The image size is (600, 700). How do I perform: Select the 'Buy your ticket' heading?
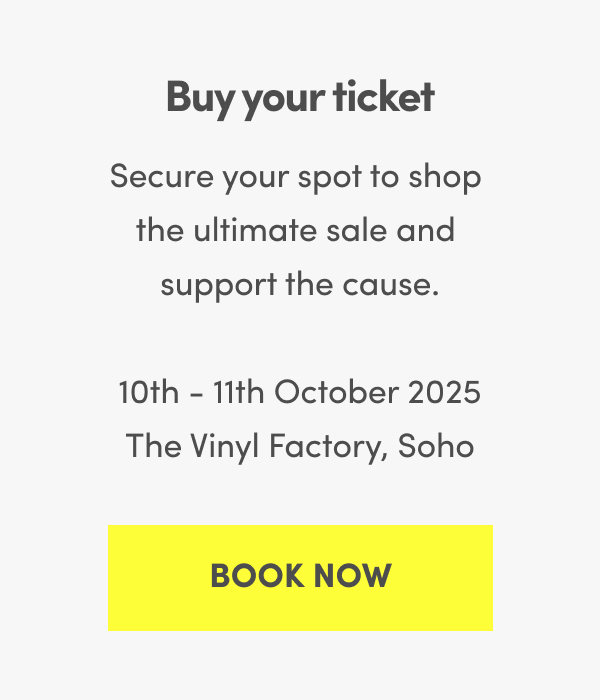click(x=300, y=98)
